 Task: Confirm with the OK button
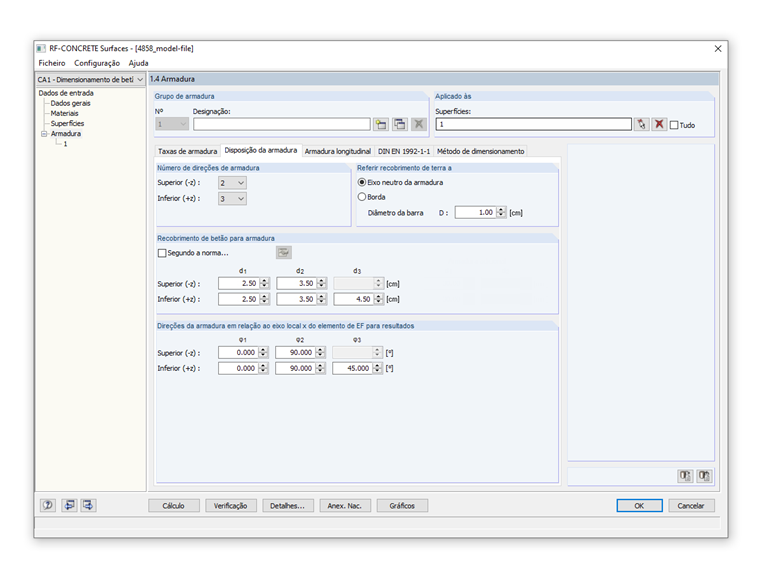[x=639, y=506]
